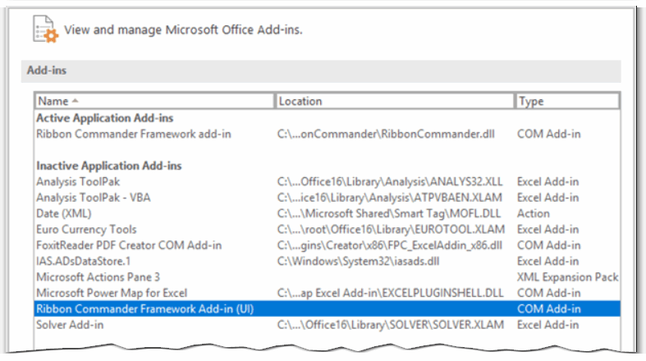Screen dimensions: 646x361
Task: Select the 'Active Application Add-ins' group heading
Action: pyautogui.click(x=105, y=118)
